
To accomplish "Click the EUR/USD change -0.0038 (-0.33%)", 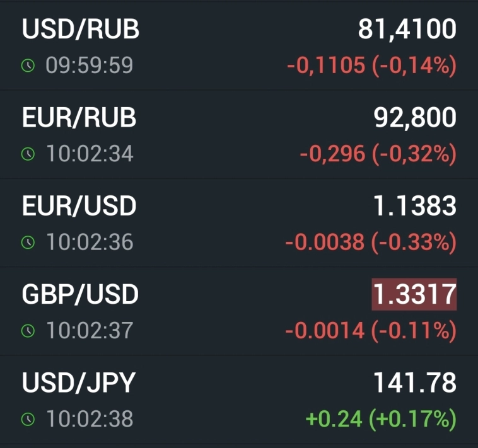I will 371,243.
